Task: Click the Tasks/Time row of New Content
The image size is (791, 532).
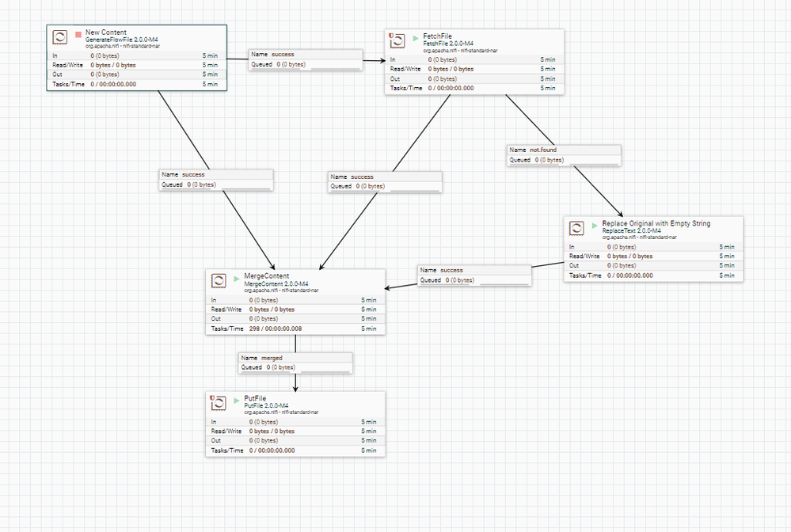Action: [137, 84]
